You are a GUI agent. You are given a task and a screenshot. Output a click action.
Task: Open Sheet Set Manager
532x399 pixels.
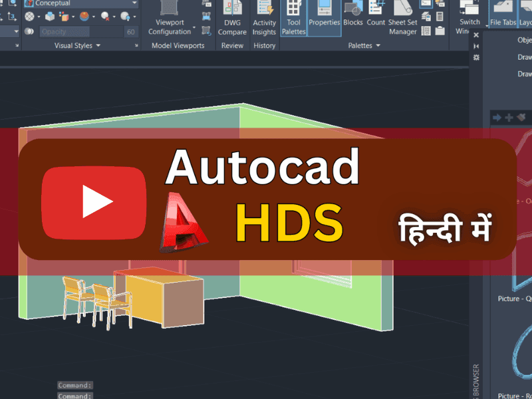pyautogui.click(x=403, y=19)
